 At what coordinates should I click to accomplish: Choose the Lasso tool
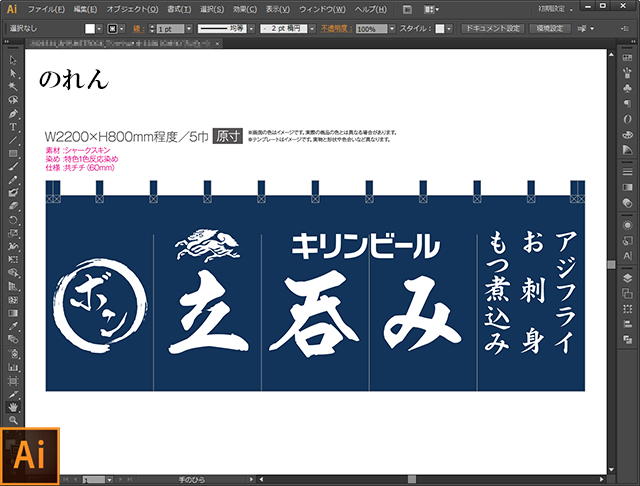pyautogui.click(x=13, y=100)
